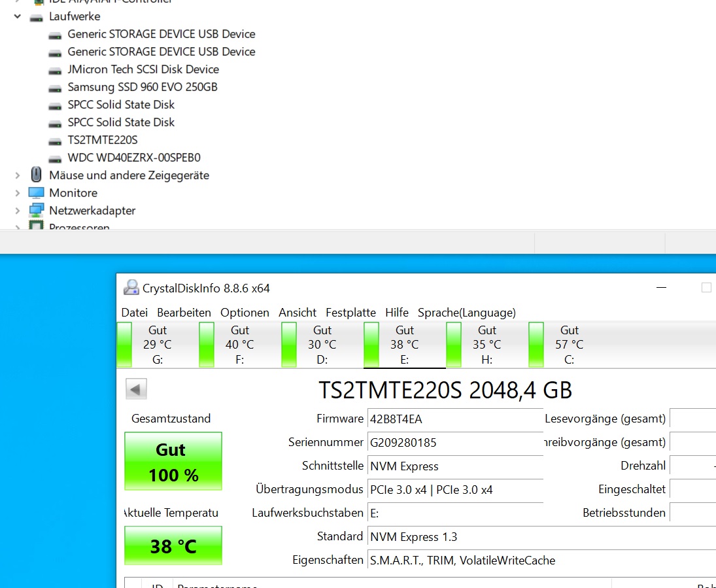Click the Schnittstelle field NVM Express
This screenshot has width=716, height=588.
click(455, 466)
